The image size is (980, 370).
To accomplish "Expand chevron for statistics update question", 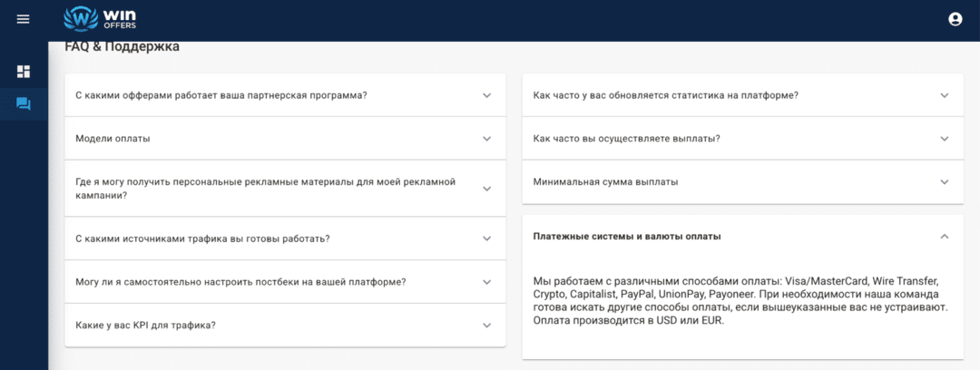I will tap(945, 95).
